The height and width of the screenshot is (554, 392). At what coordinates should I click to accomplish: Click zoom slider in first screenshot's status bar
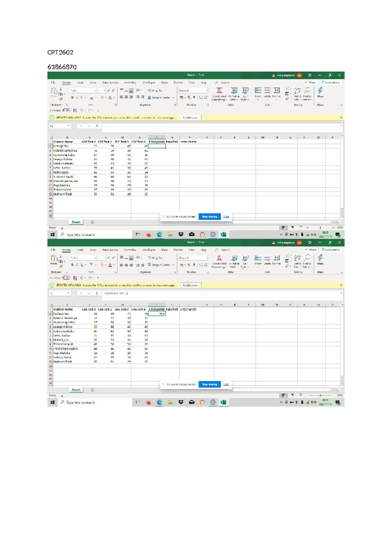coord(320,228)
